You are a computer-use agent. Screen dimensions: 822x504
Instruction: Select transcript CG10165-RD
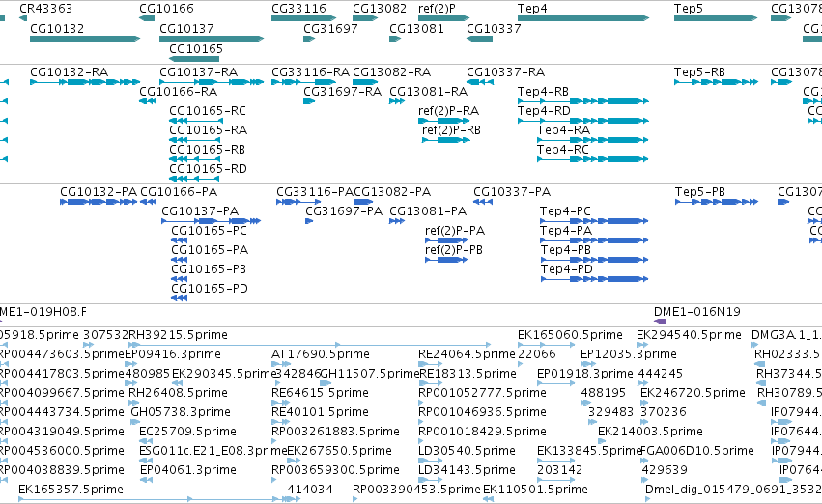tap(208, 169)
